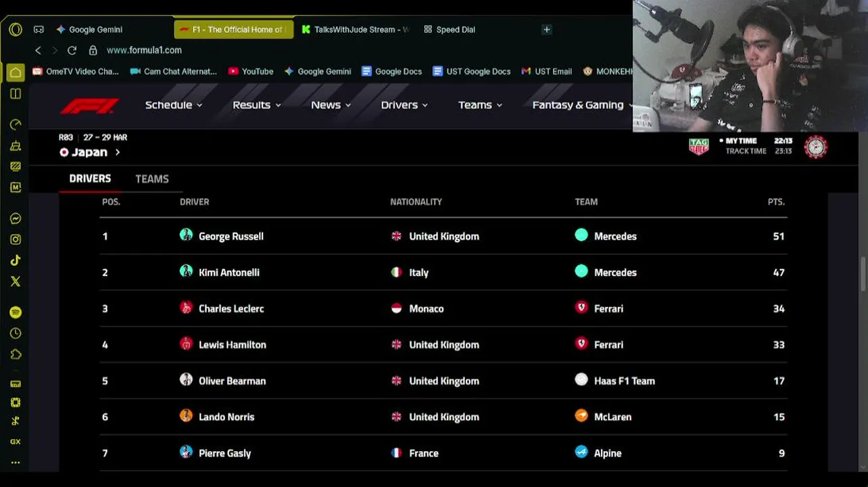The image size is (868, 487).
Task: Reload the formula1.com page
Action: click(x=72, y=50)
